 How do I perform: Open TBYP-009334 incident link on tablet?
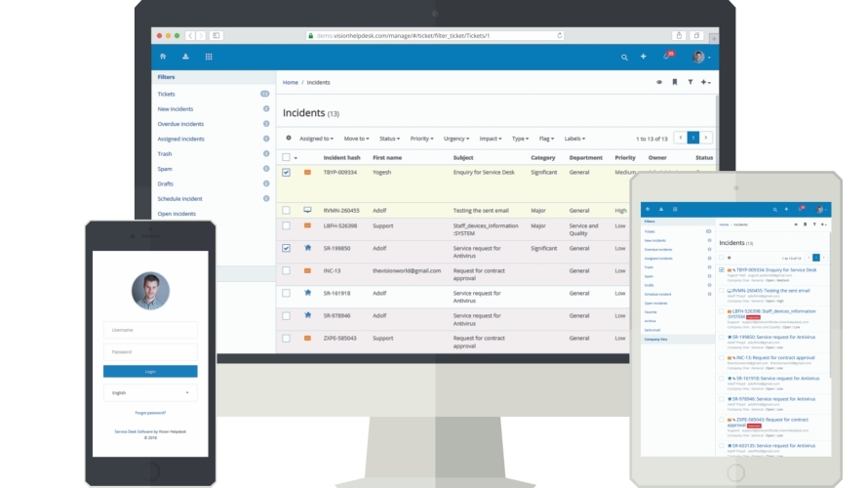click(x=776, y=269)
